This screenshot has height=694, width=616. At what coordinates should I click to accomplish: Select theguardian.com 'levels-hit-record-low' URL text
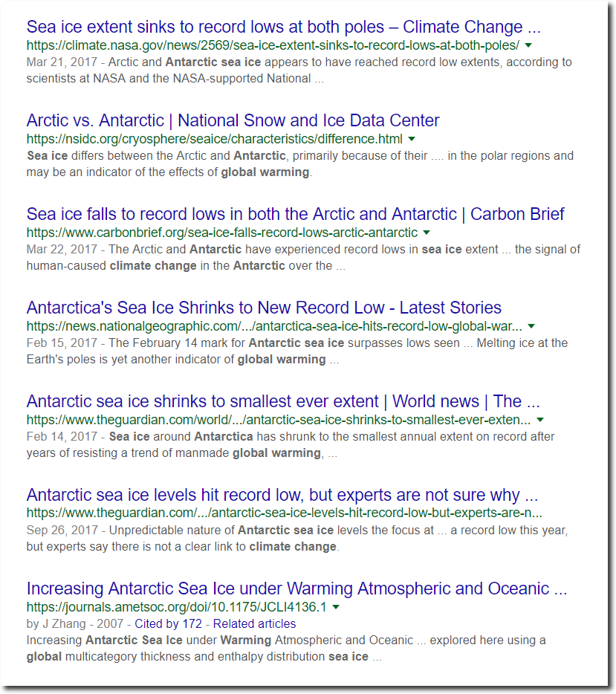(x=284, y=513)
